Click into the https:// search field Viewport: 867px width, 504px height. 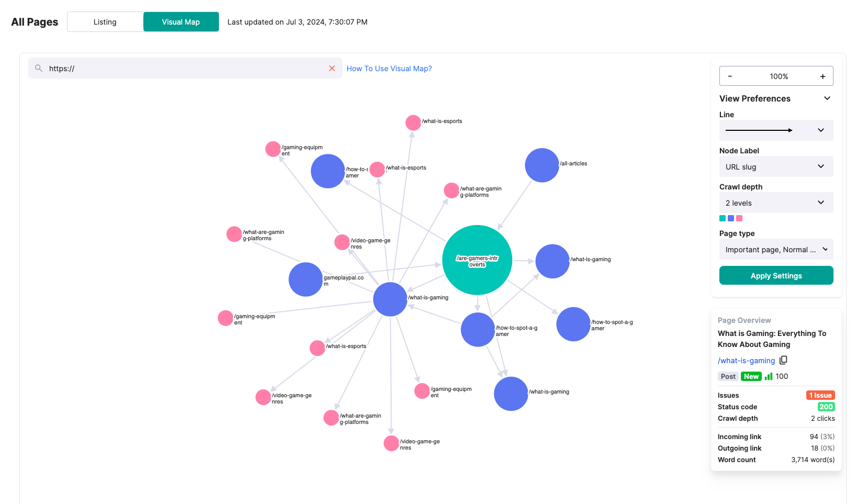(185, 69)
